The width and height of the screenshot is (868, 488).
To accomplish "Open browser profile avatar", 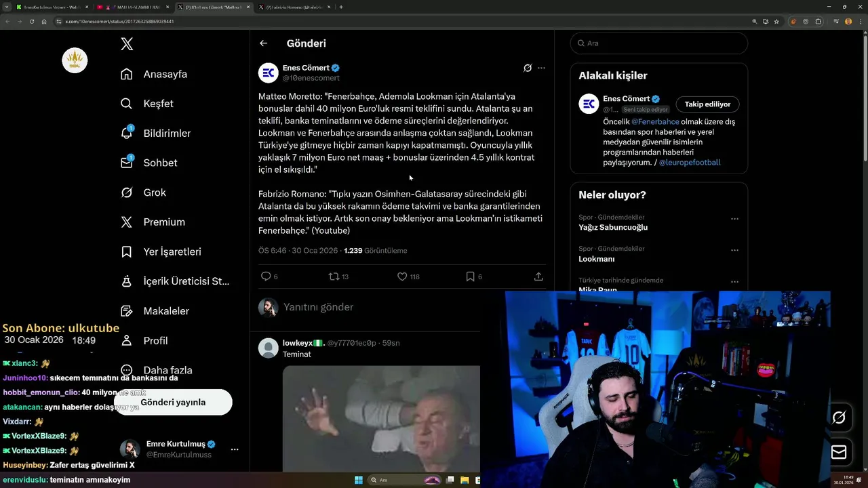I will pyautogui.click(x=848, y=22).
